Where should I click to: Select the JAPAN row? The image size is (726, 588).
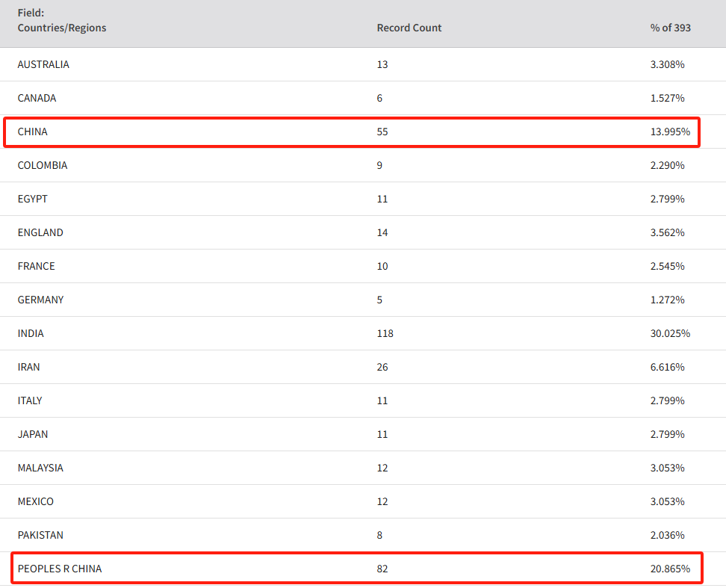point(363,434)
